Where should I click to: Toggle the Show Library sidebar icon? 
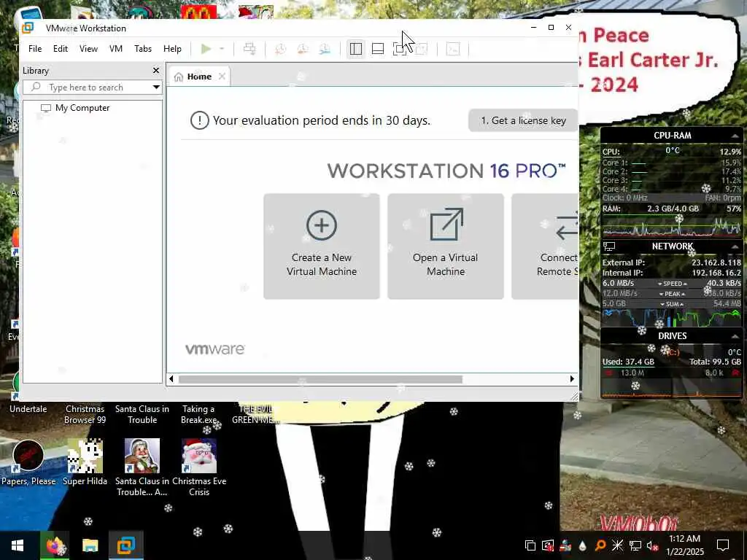click(x=355, y=49)
